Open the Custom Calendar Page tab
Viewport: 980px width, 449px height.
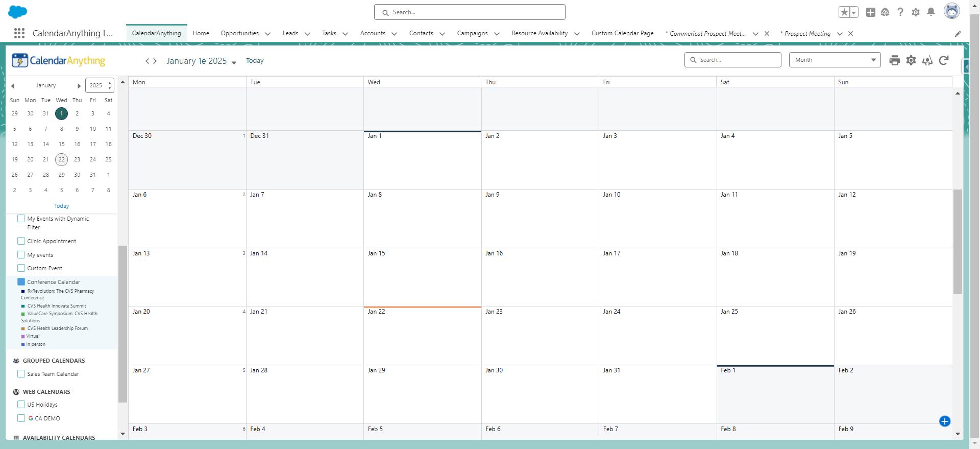[x=622, y=33]
